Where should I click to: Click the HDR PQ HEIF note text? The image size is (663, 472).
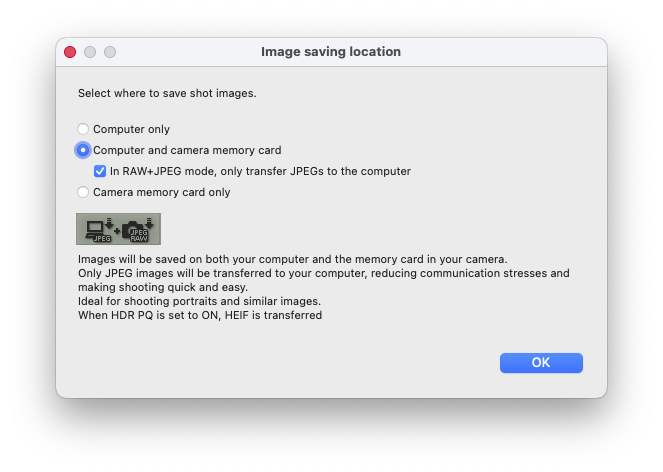pos(200,315)
